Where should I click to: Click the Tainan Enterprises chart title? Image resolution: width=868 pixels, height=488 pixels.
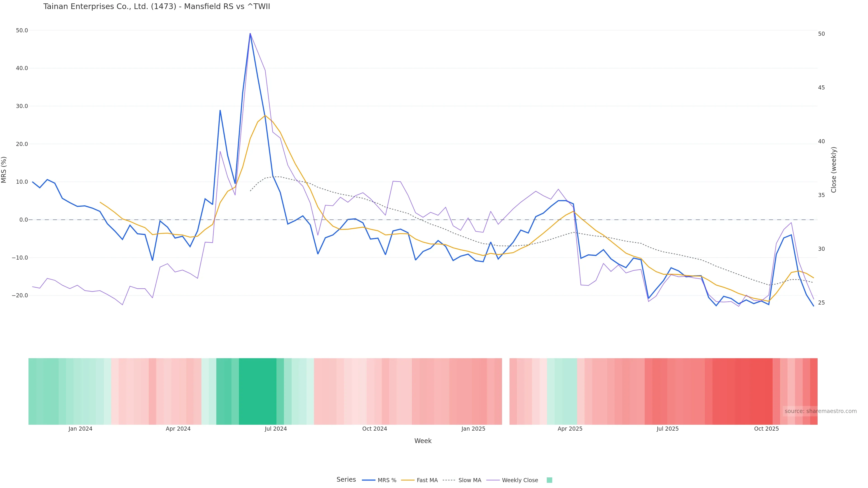click(157, 7)
